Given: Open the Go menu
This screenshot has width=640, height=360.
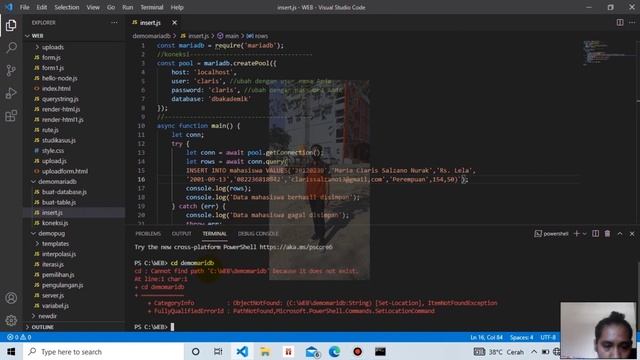Looking at the screenshot, I should pyautogui.click(x=111, y=7).
